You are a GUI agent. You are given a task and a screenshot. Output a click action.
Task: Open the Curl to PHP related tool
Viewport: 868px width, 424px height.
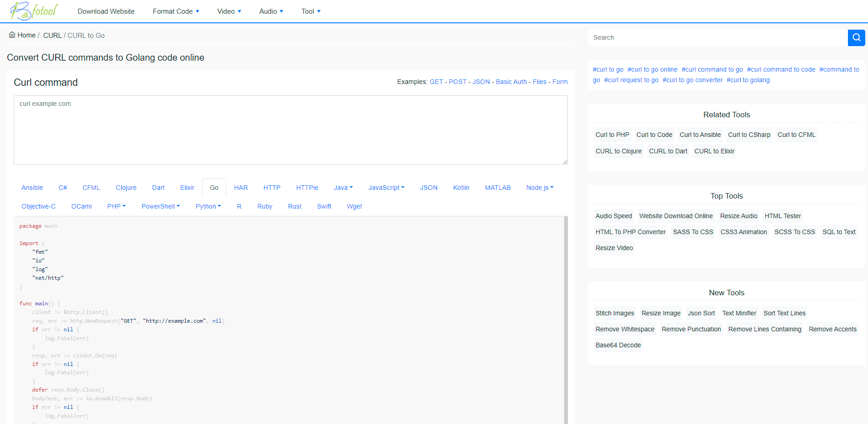tap(612, 135)
